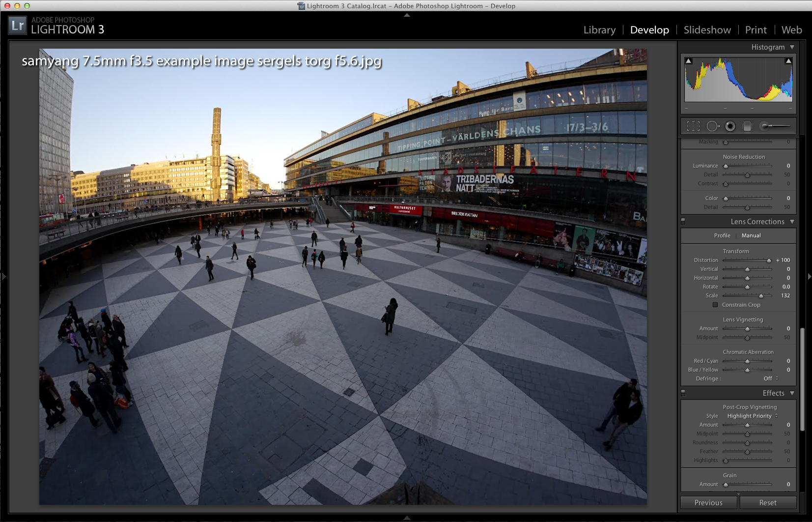Open the Highlight Priority style dropdown
This screenshot has width=812, height=522.
tap(752, 416)
